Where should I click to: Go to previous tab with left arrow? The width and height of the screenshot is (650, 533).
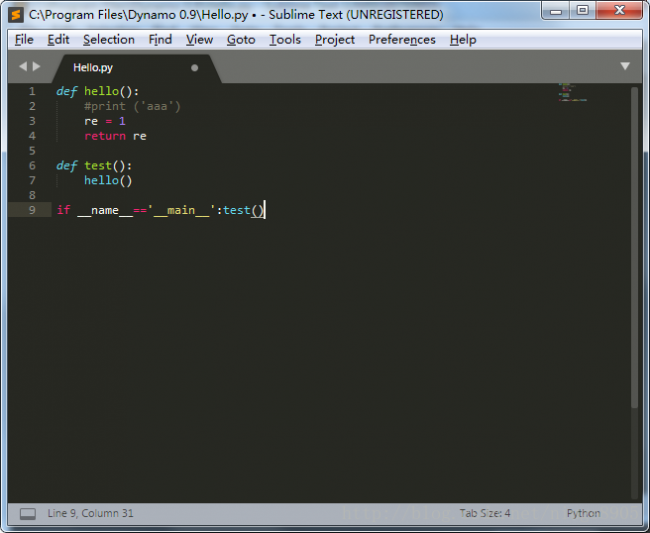(x=24, y=67)
